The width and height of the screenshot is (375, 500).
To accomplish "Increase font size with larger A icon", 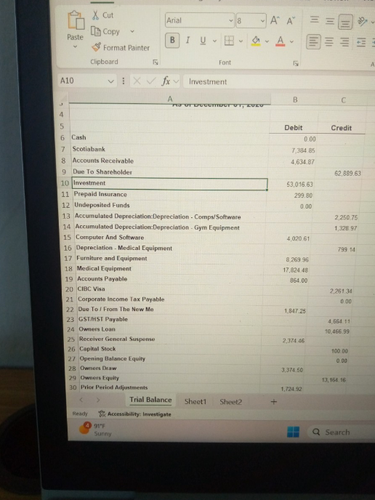I will click(274, 21).
